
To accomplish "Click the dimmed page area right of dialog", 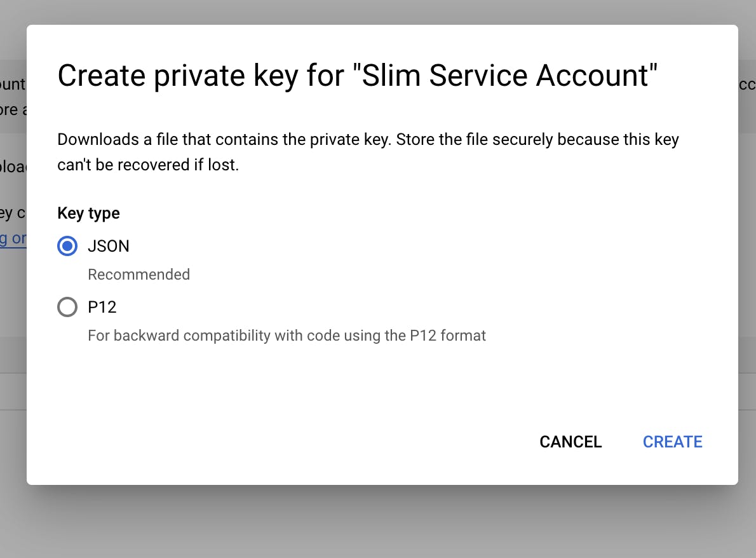I will (747, 254).
